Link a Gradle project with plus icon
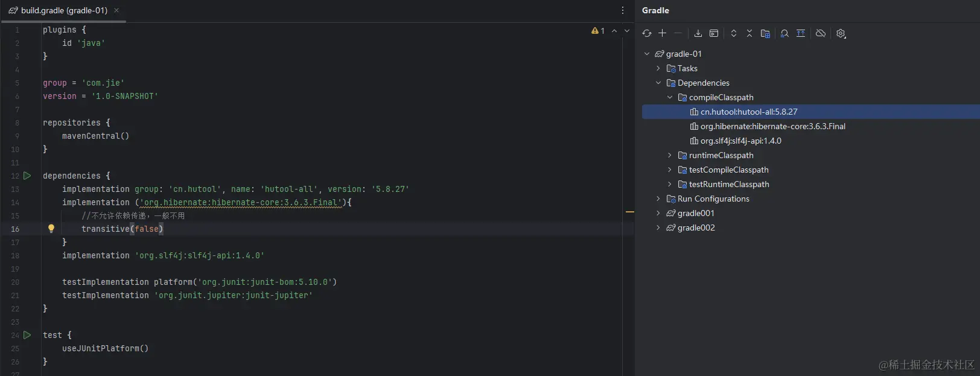 (662, 33)
